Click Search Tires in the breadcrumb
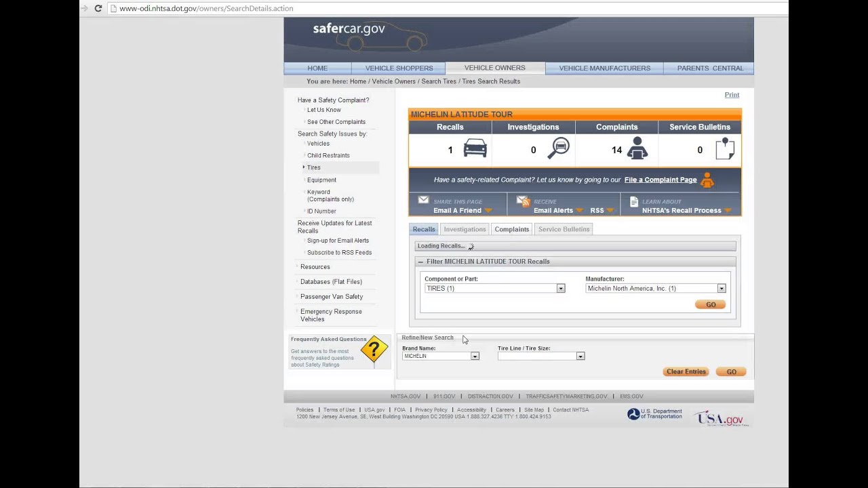 point(439,81)
